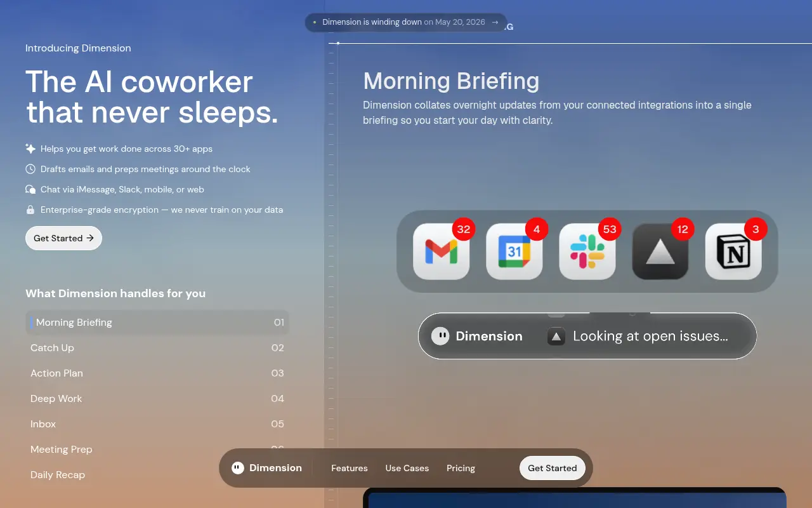Click the Looking at open issues status text
Image resolution: width=812 pixels, height=508 pixels.
650,337
